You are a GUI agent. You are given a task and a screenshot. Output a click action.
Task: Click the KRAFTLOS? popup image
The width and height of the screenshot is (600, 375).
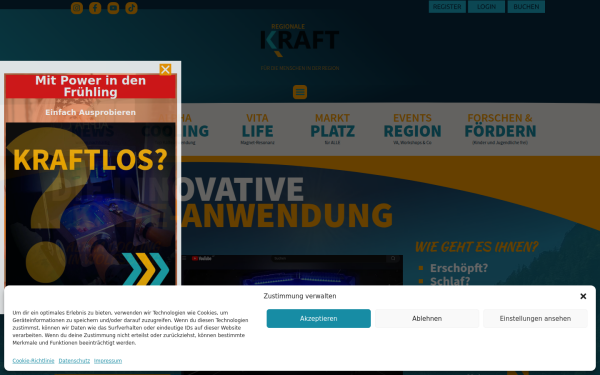(90, 204)
